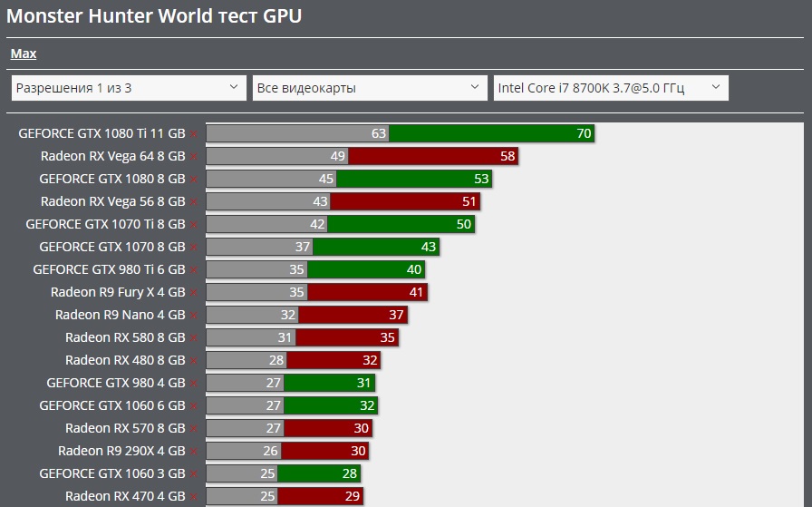Click red x beside Radeon R9 Fury X 4 GB
Image resolution: width=812 pixels, height=507 pixels.
(x=194, y=292)
